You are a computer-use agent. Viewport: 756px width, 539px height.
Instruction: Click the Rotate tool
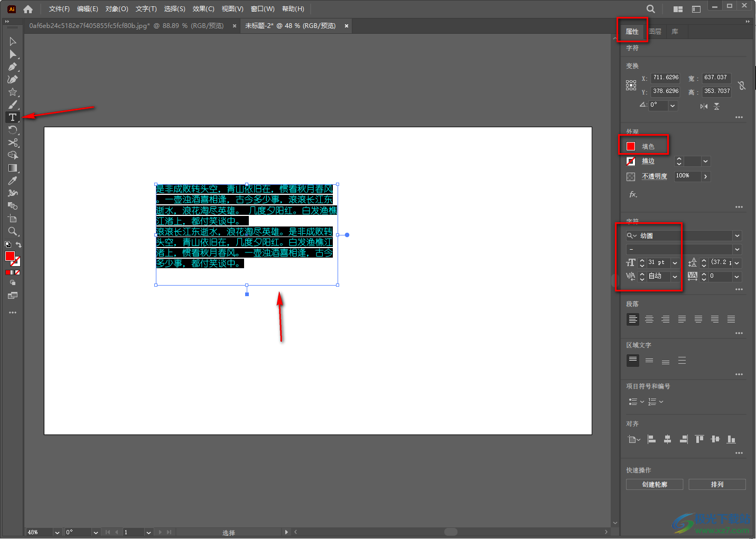click(x=13, y=130)
